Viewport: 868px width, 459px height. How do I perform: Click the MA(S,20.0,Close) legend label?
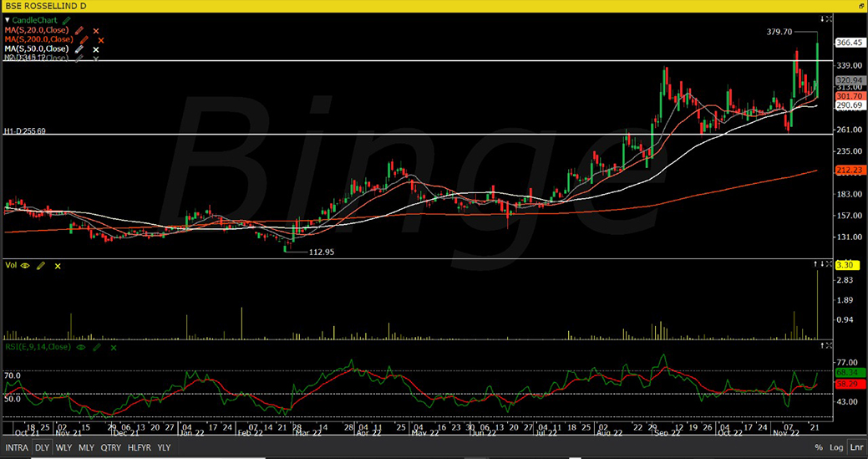pos(37,30)
